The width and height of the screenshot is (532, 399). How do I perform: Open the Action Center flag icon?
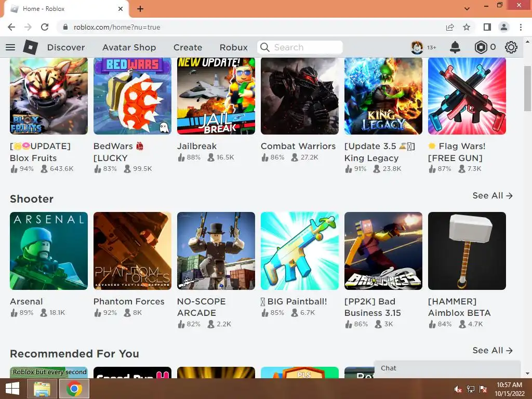(483, 389)
